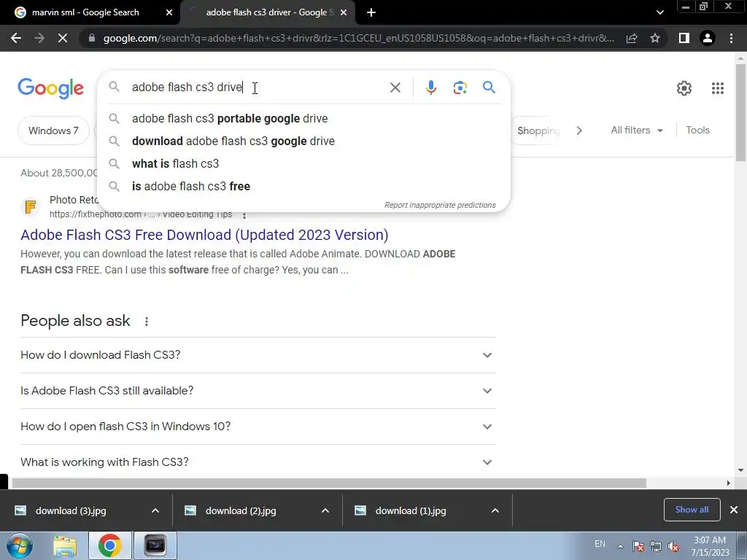Open Adobe Flash CS3 Free Download result
Image resolution: width=747 pixels, height=560 pixels.
(204, 235)
